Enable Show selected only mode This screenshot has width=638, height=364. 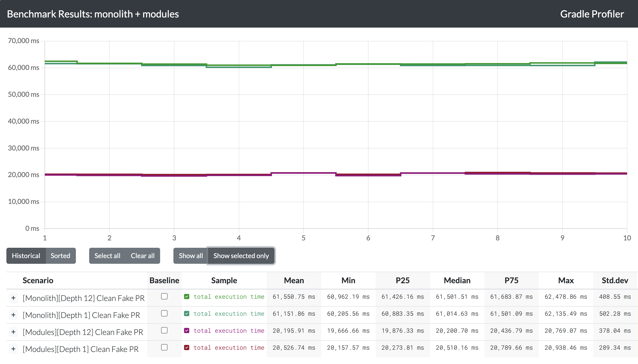pyautogui.click(x=241, y=256)
